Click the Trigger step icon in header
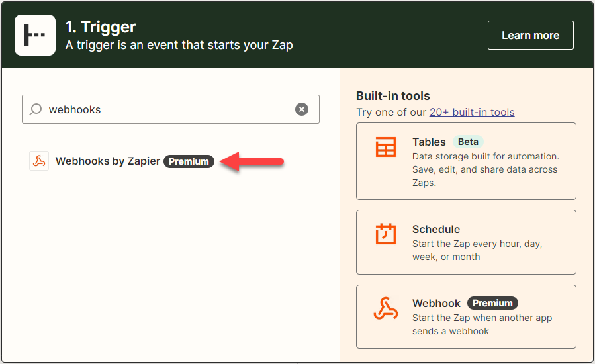 (35, 35)
